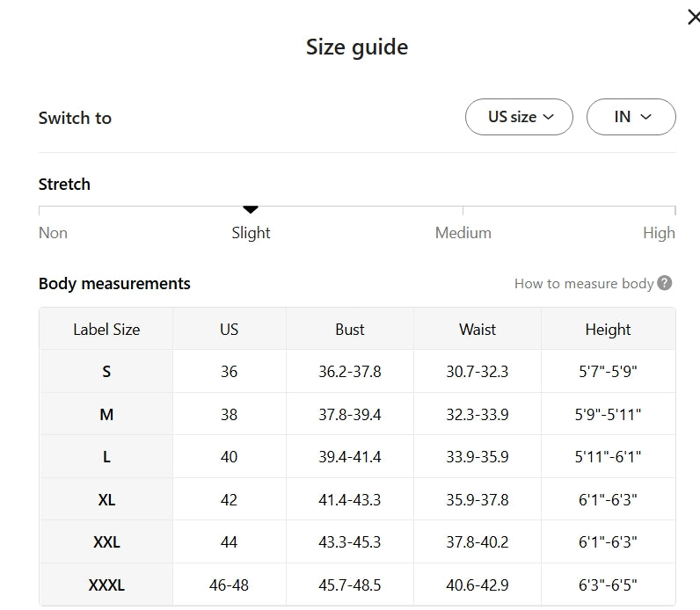Screen dimensions: 700x610
Task: Select the Medium stretch label
Action: (x=463, y=233)
